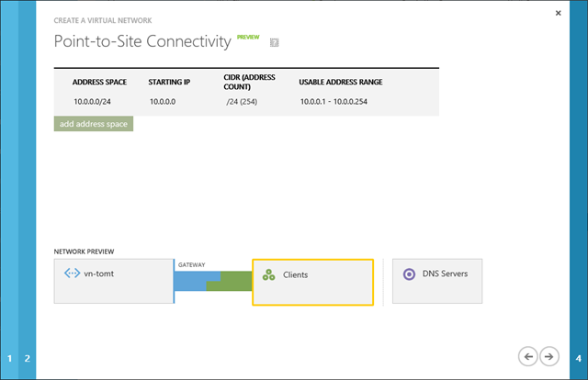Image resolution: width=588 pixels, height=380 pixels.
Task: Click the purple DNS Servers icon
Action: [409, 274]
